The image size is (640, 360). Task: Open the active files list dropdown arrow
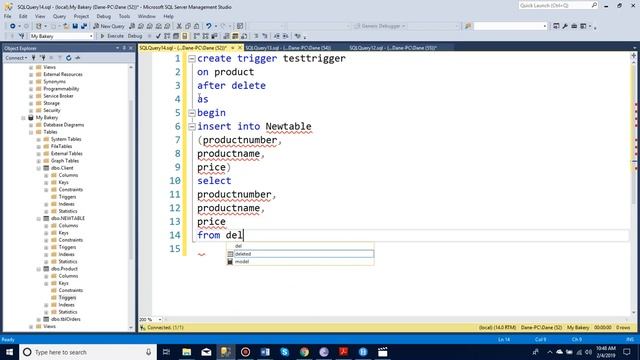point(634,48)
